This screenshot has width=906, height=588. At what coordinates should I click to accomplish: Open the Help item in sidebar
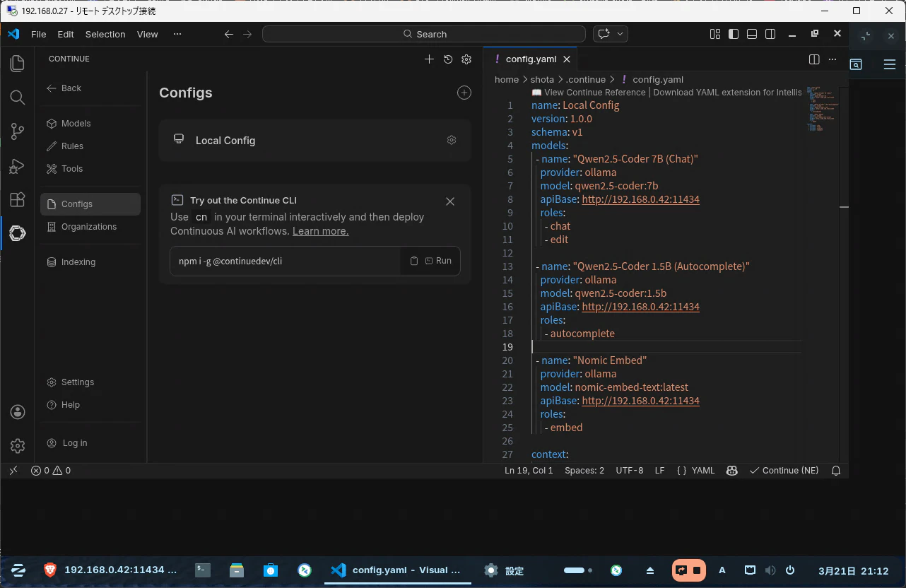(90, 405)
